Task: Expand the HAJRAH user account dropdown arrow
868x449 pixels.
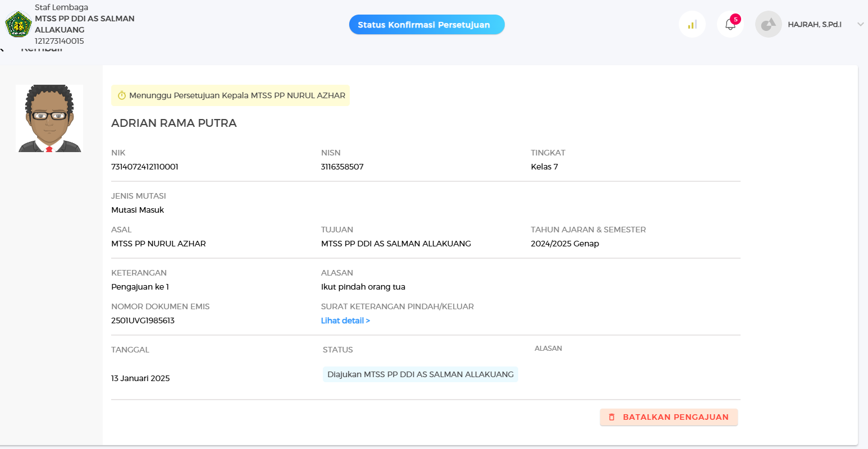Action: point(860,25)
